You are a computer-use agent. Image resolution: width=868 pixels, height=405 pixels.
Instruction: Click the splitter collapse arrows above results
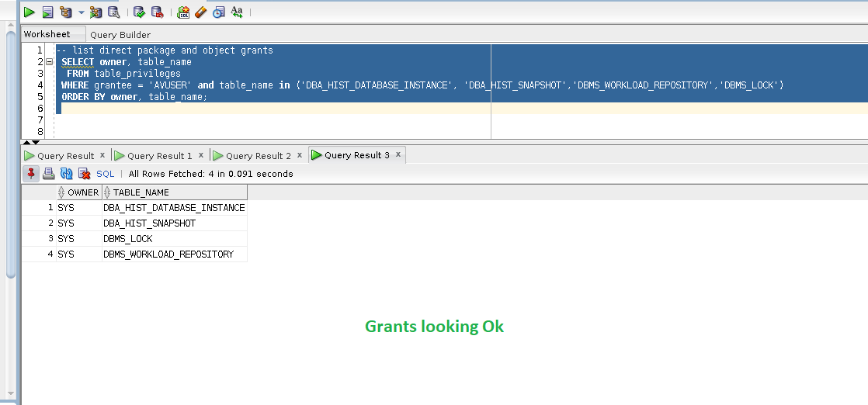tap(31, 143)
